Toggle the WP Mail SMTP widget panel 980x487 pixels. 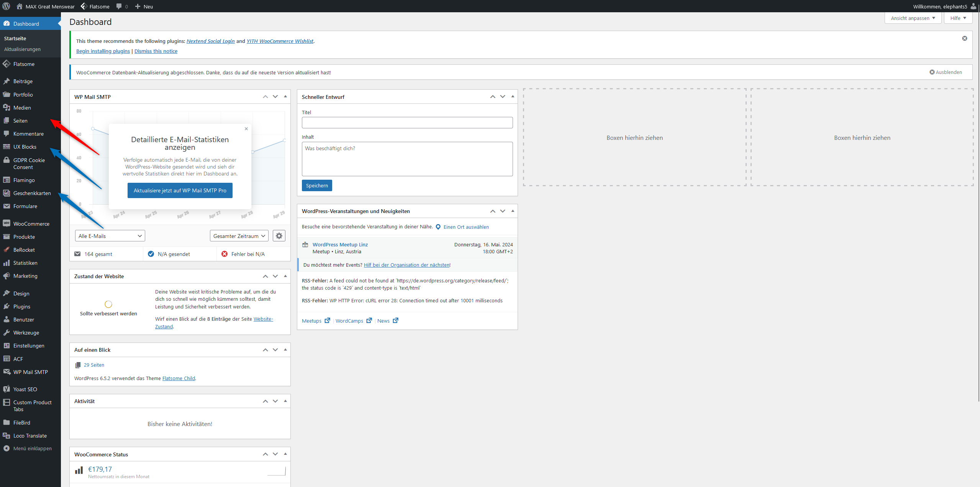[285, 97]
